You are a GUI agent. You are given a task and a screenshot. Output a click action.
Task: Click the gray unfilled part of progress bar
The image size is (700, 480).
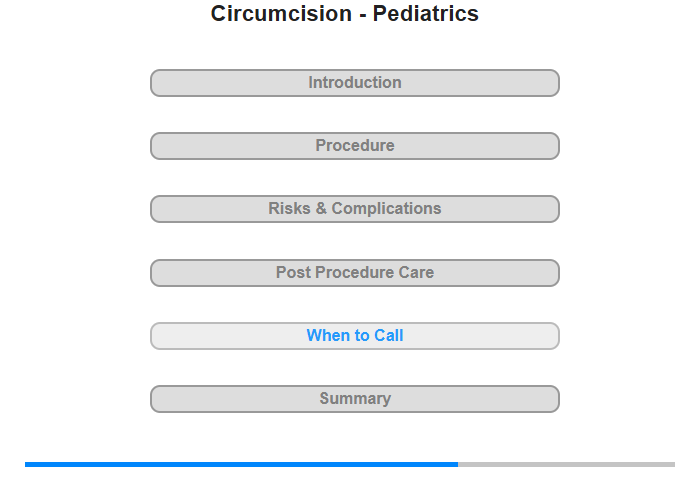pyautogui.click(x=567, y=464)
